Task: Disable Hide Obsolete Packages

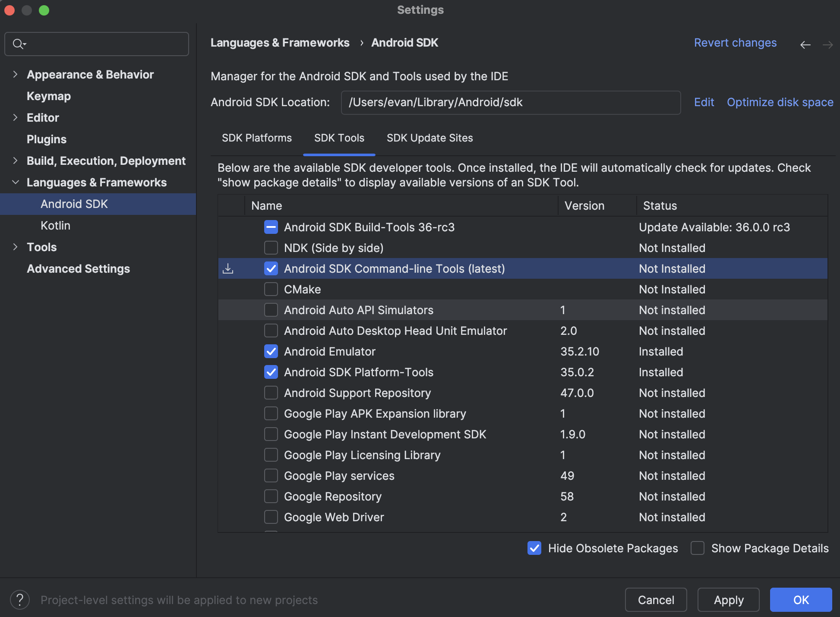Action: pyautogui.click(x=534, y=548)
